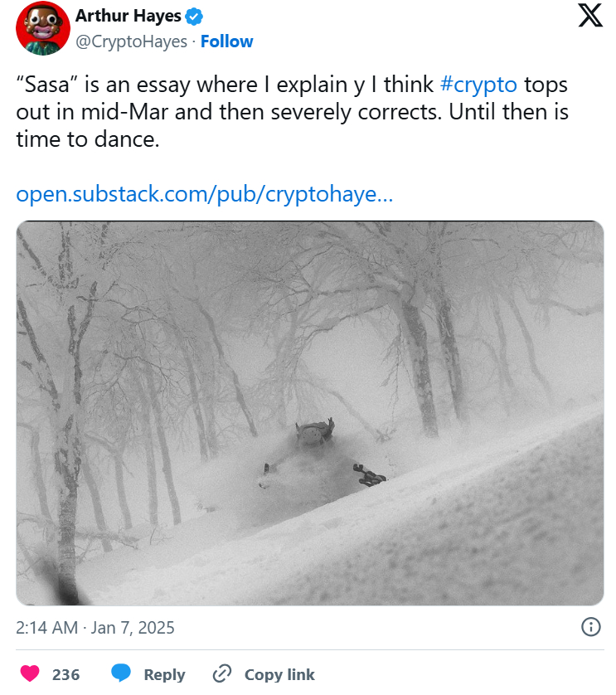Like the tweet with the heart icon
This screenshot has height=695, width=616.
click(x=30, y=673)
